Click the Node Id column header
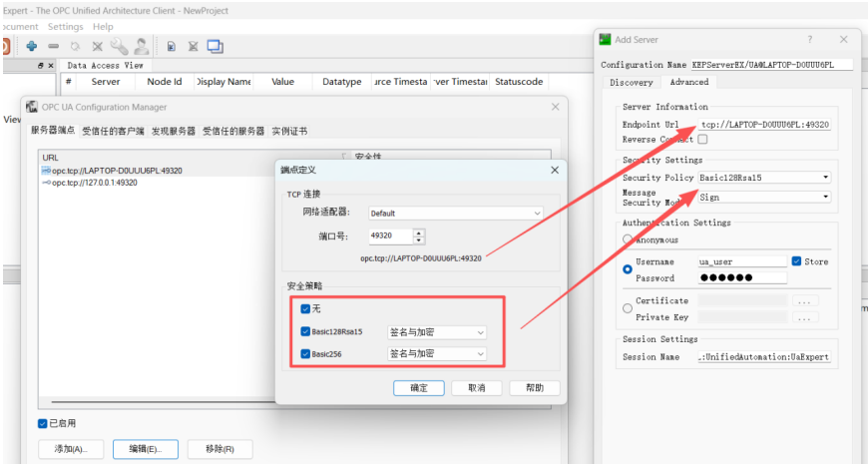Image resolution: width=868 pixels, height=464 pixels. click(165, 82)
